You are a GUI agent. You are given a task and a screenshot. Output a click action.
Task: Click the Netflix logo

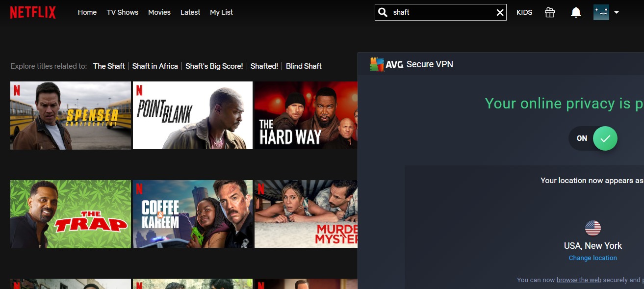32,12
